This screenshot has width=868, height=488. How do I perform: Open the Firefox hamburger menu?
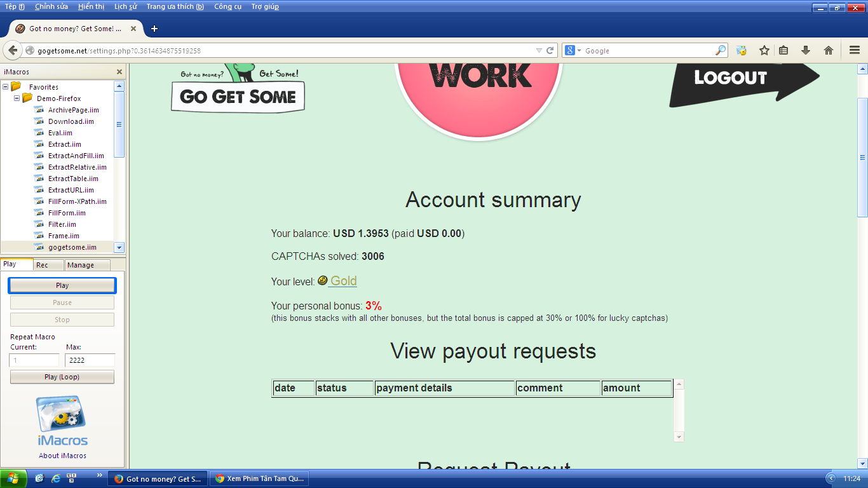[x=855, y=50]
